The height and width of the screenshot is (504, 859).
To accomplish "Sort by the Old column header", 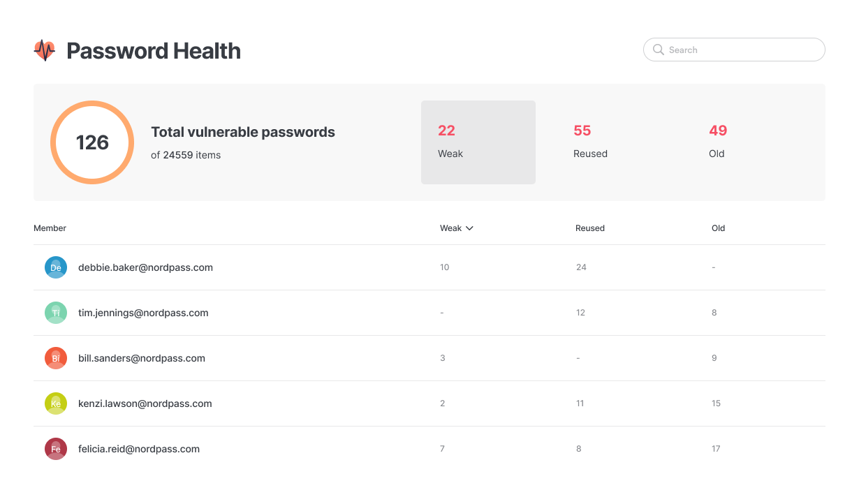I will coord(719,228).
